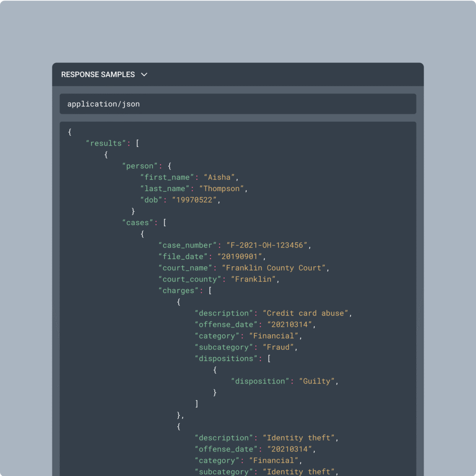Click the "Franklin" county value
This screenshot has height=476, width=476.
(253, 279)
